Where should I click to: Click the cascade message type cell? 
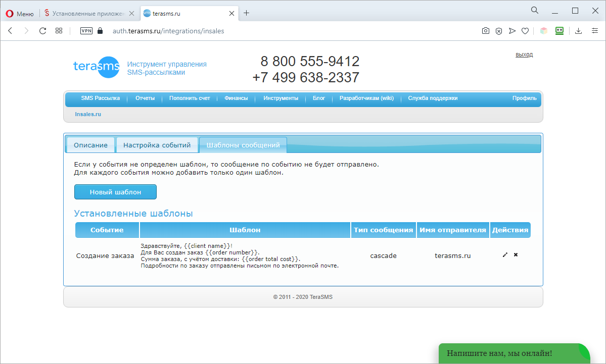click(x=384, y=255)
